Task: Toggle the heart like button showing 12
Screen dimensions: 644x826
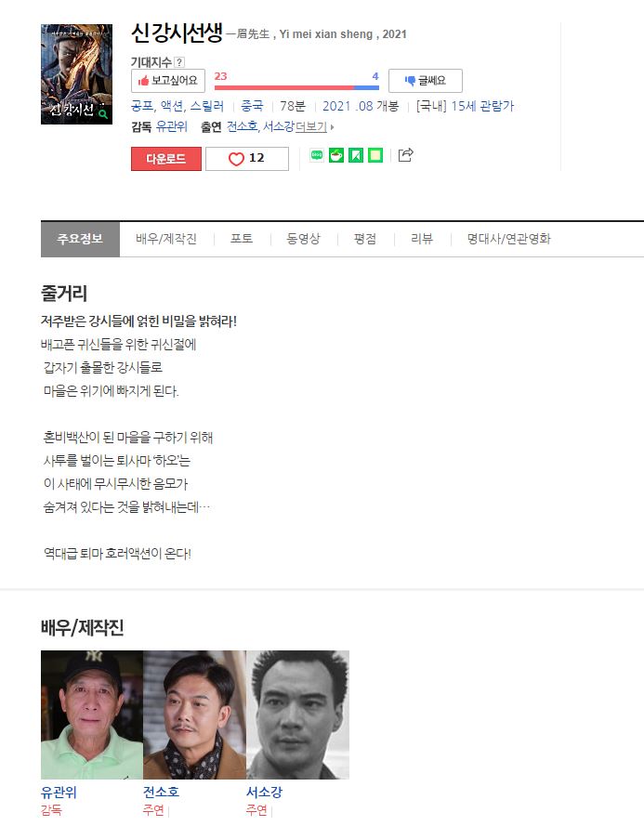Action: click(x=247, y=159)
